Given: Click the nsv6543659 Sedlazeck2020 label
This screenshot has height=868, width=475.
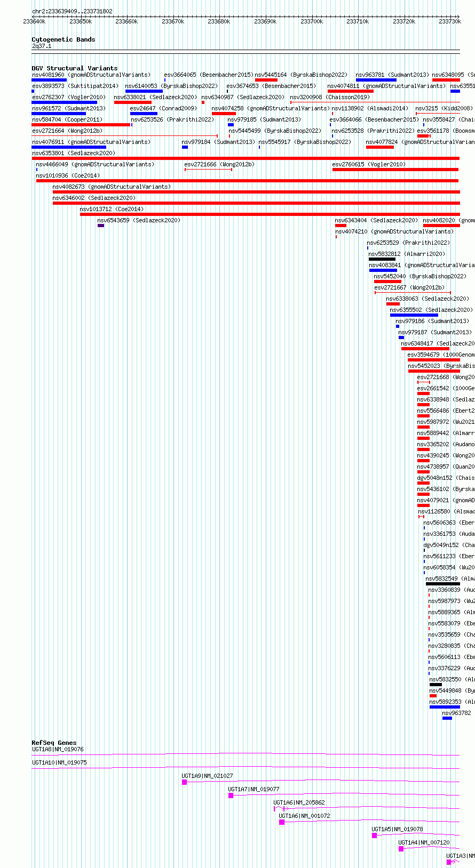Looking at the screenshot, I should (139, 220).
